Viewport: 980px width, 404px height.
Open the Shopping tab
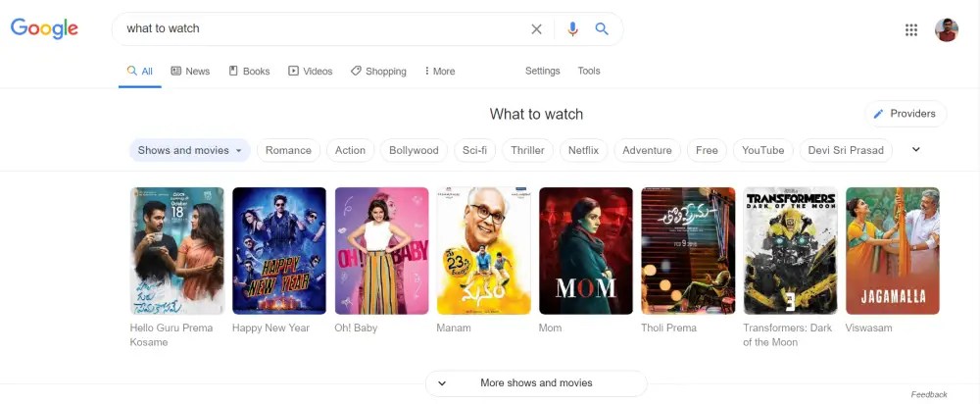(x=378, y=72)
